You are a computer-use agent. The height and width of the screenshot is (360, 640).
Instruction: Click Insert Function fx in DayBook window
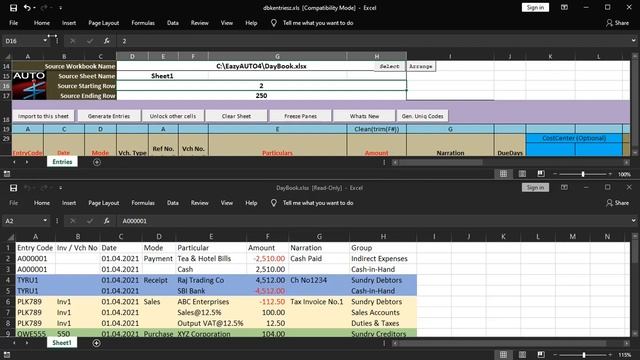(107, 221)
